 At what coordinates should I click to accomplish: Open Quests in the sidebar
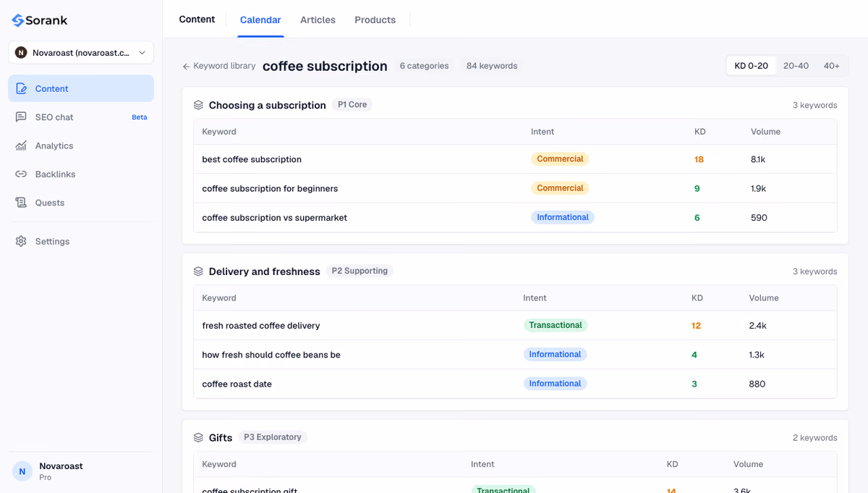pos(81,203)
